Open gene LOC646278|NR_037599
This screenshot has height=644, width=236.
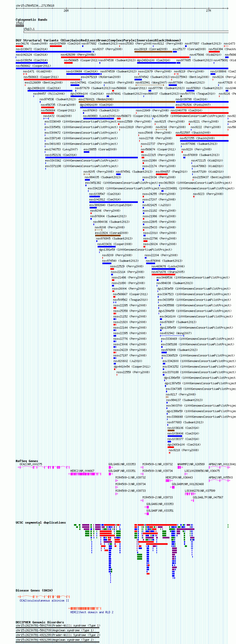pos(200,491)
